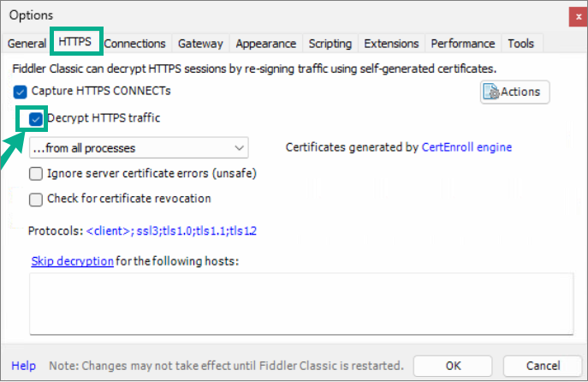Viewport: 588px width, 382px height.
Task: Open the Tools tab
Action: coord(521,44)
